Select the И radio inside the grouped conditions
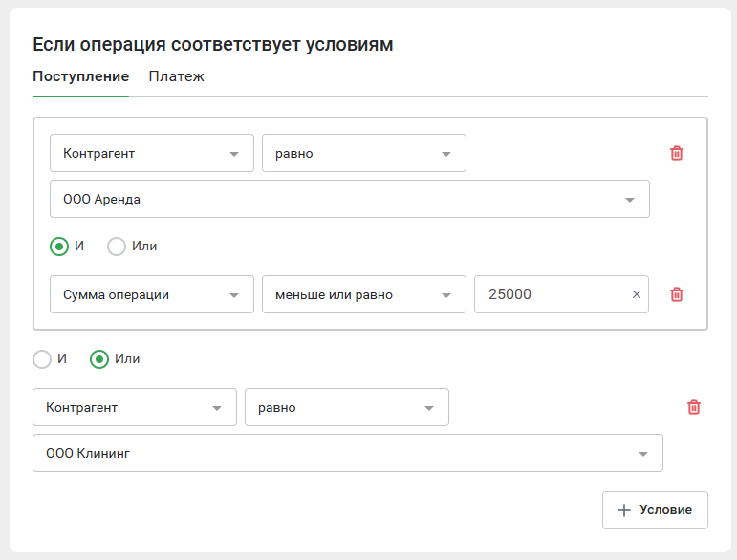737x560 pixels. [x=59, y=247]
